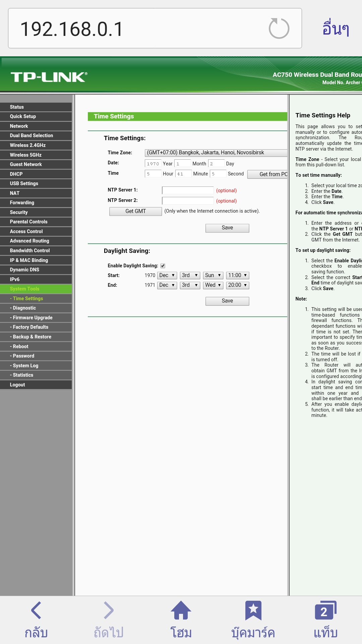Click Logout in the sidebar
Screen dimensions: 362x644
36,385
